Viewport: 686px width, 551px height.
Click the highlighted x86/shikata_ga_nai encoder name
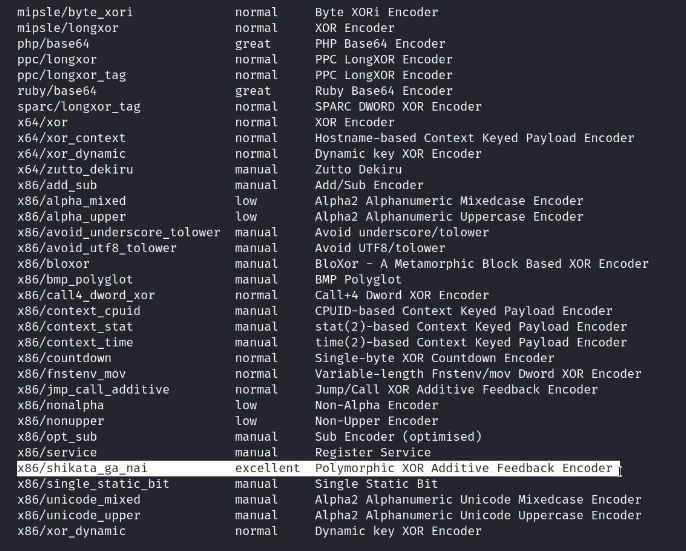(89, 468)
